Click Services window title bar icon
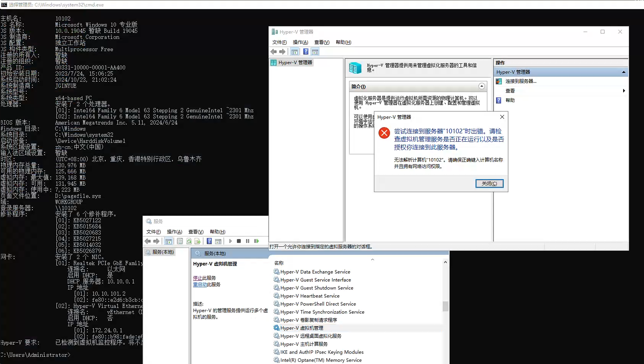This screenshot has width=644, height=364. (x=149, y=221)
